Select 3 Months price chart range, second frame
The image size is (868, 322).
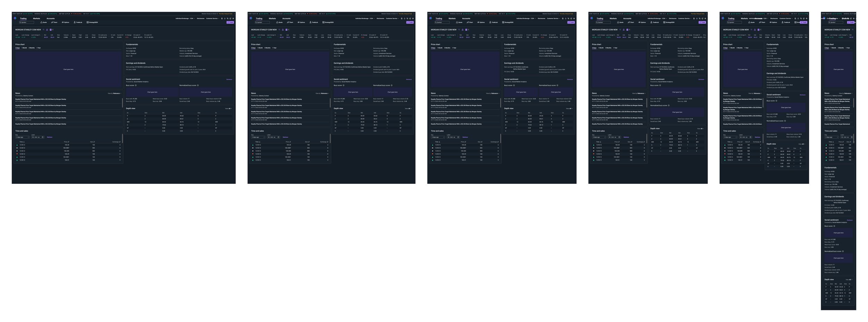tap(267, 48)
